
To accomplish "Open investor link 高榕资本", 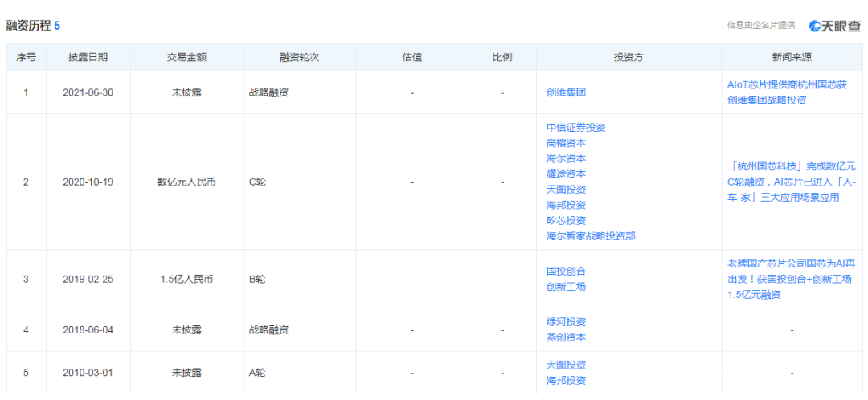I will (x=566, y=143).
